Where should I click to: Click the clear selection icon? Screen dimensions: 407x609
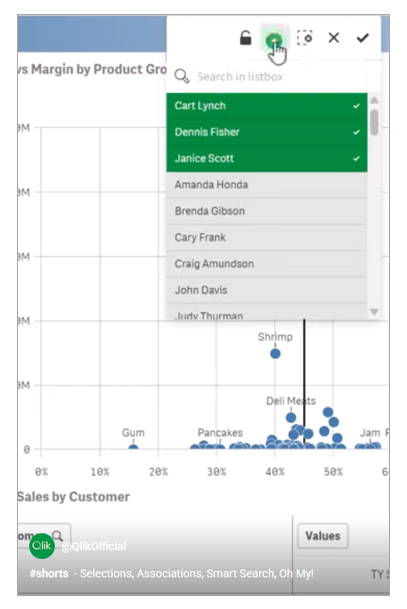(x=305, y=38)
